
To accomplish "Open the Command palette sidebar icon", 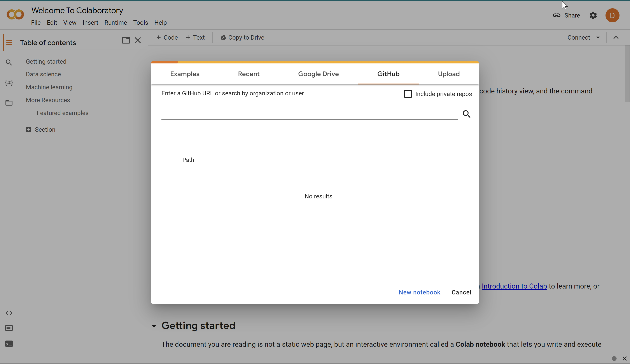I will click(9, 328).
